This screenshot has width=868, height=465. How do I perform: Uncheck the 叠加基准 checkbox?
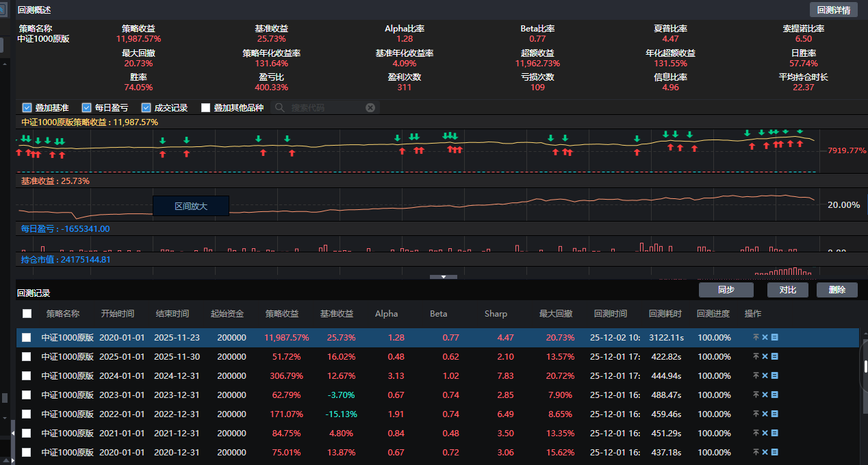point(26,107)
